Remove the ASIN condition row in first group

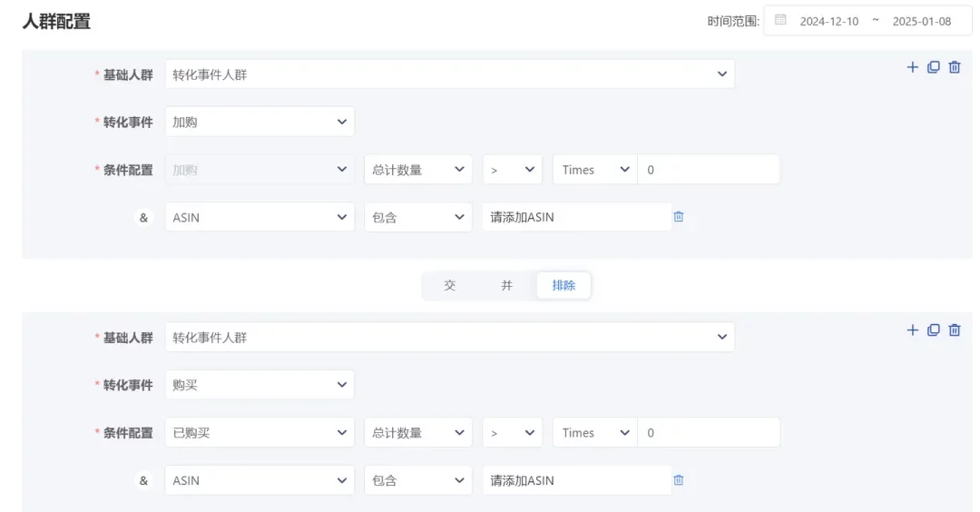pyautogui.click(x=679, y=217)
